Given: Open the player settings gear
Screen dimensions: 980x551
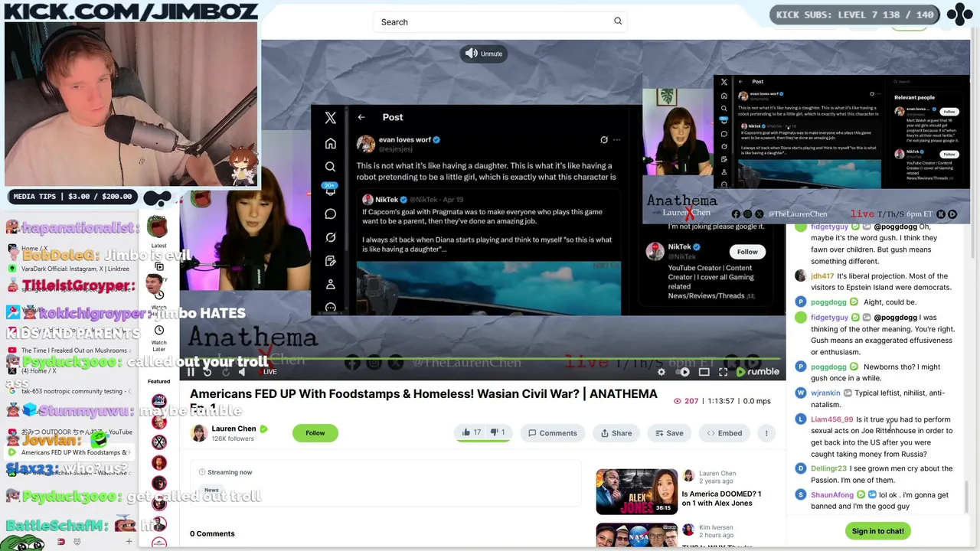Looking at the screenshot, I should pyautogui.click(x=661, y=372).
